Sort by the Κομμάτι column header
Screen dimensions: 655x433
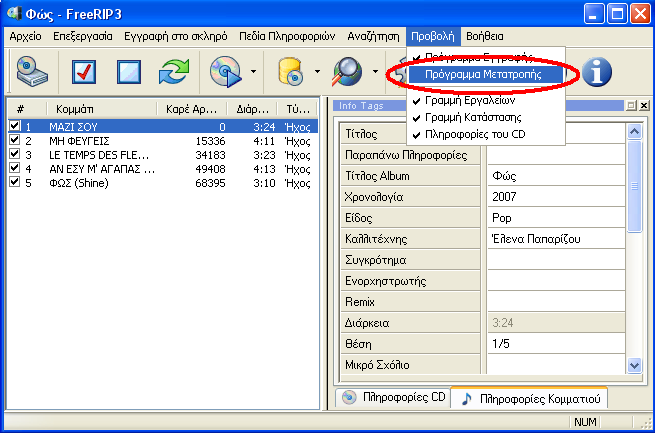tap(101, 109)
